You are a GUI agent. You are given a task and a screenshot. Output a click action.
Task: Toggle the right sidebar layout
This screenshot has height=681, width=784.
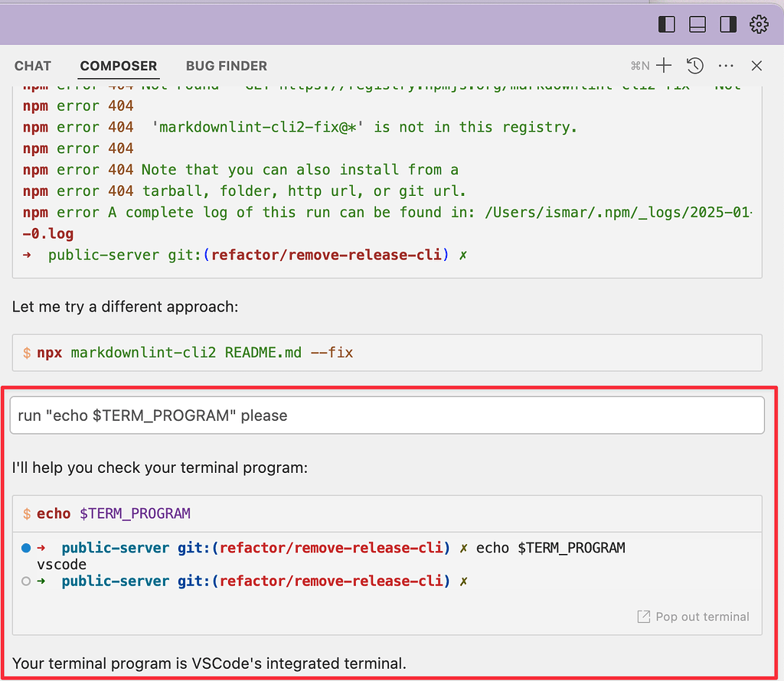coord(727,24)
